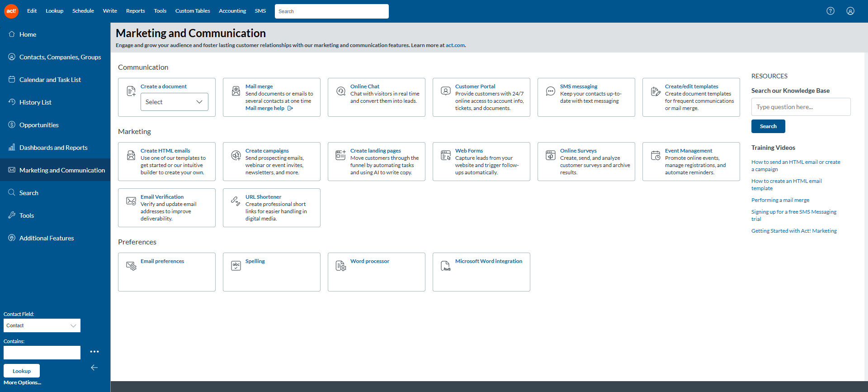Click the Online Chat card icon

point(341,91)
